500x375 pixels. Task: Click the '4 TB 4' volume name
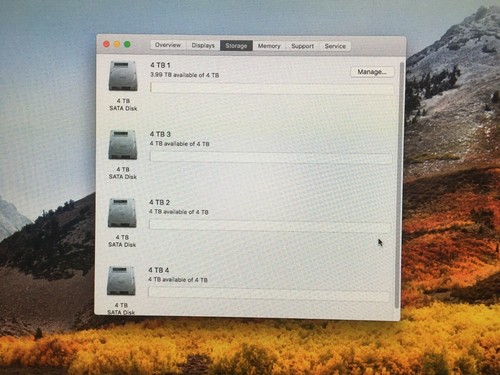(159, 270)
